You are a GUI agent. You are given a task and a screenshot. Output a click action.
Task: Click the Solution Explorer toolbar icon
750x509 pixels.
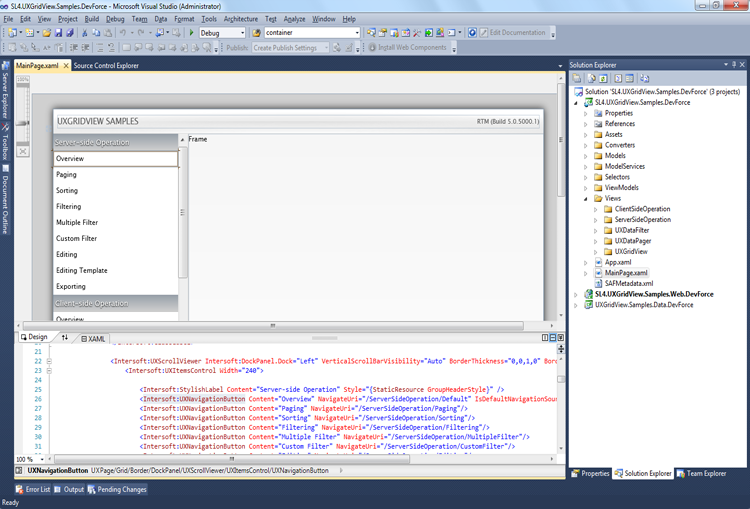(371, 33)
